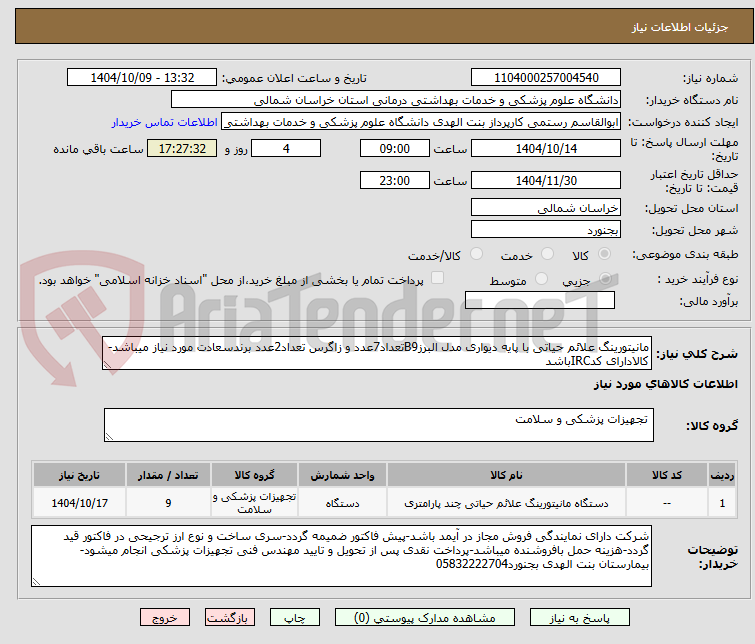The image size is (755, 644).
Task: Click the نام دستگاه خریدار field
Action: (x=396, y=100)
